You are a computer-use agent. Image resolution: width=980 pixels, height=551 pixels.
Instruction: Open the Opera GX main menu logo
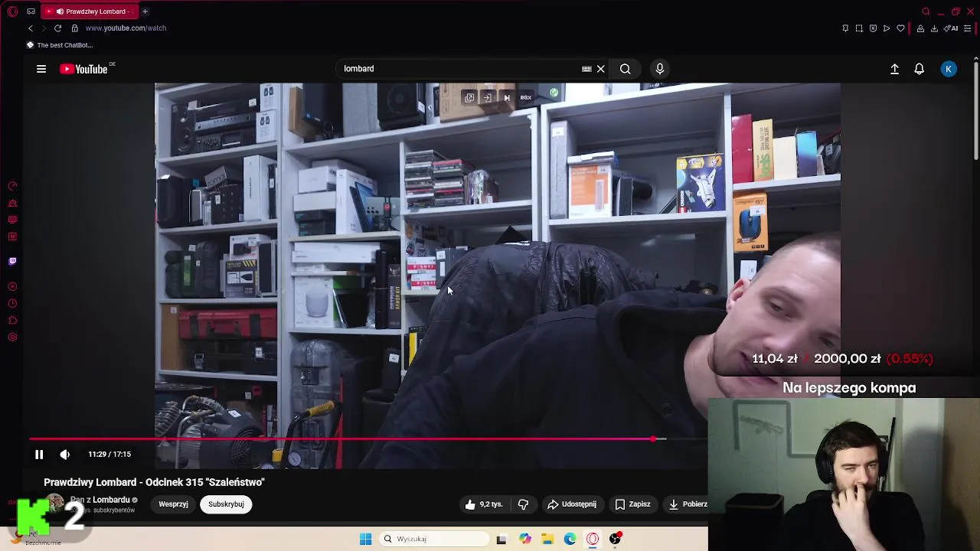12,11
